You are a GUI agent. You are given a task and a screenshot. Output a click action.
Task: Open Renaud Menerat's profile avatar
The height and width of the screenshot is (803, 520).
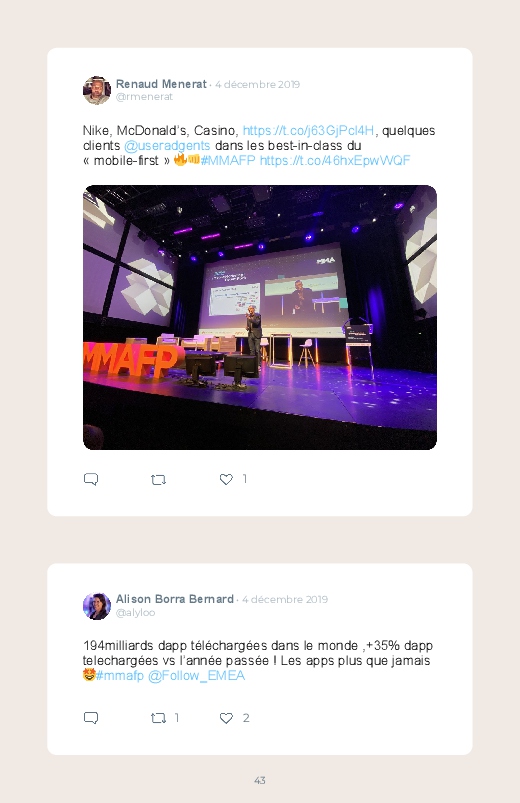[97, 90]
